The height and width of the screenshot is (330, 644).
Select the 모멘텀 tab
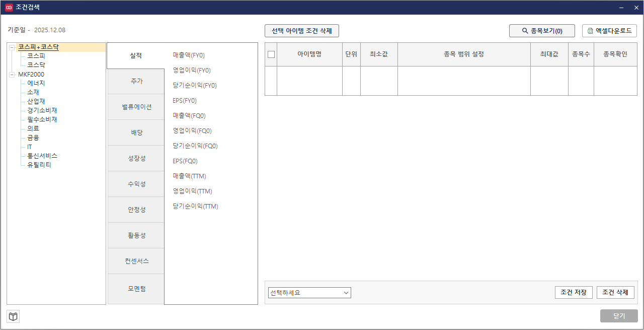pyautogui.click(x=136, y=289)
